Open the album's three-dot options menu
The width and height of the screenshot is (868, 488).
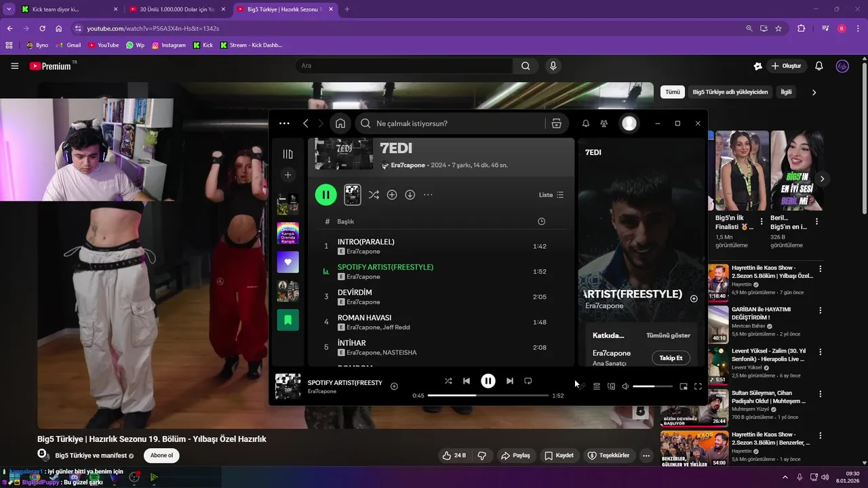point(428,195)
